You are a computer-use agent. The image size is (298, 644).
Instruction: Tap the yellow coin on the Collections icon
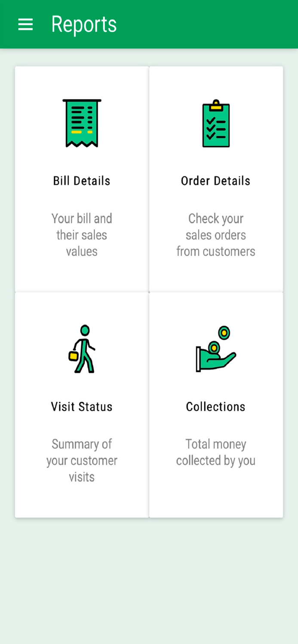[224, 332]
